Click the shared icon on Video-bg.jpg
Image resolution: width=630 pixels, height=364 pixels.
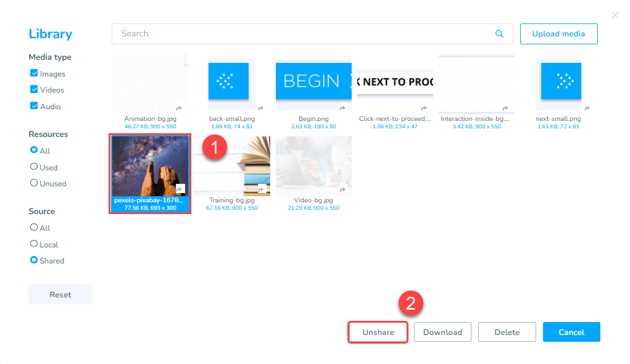point(344,189)
